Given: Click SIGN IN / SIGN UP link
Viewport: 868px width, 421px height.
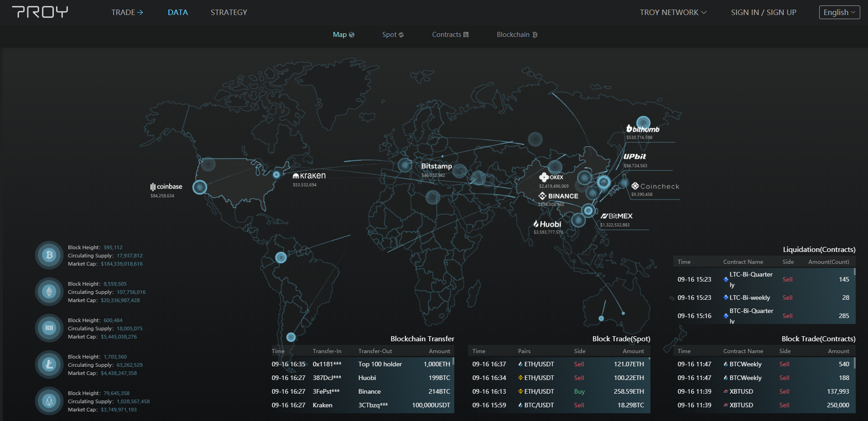Looking at the screenshot, I should click(764, 12).
